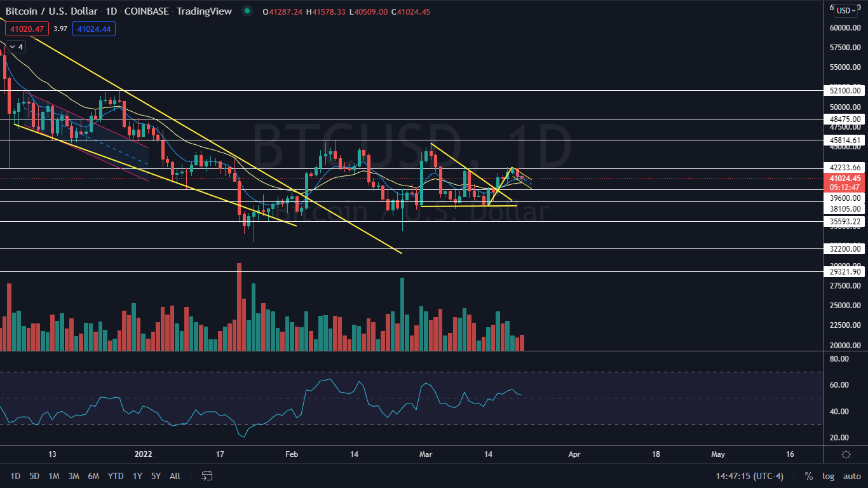Click the open price value O41287.24
868x488 pixels.
click(x=282, y=11)
